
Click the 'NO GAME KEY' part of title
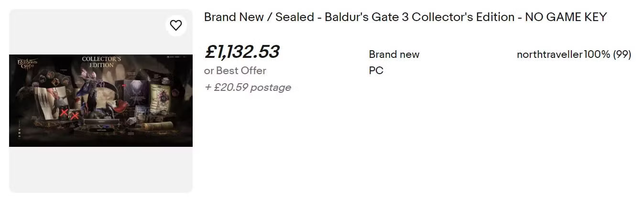[566, 17]
